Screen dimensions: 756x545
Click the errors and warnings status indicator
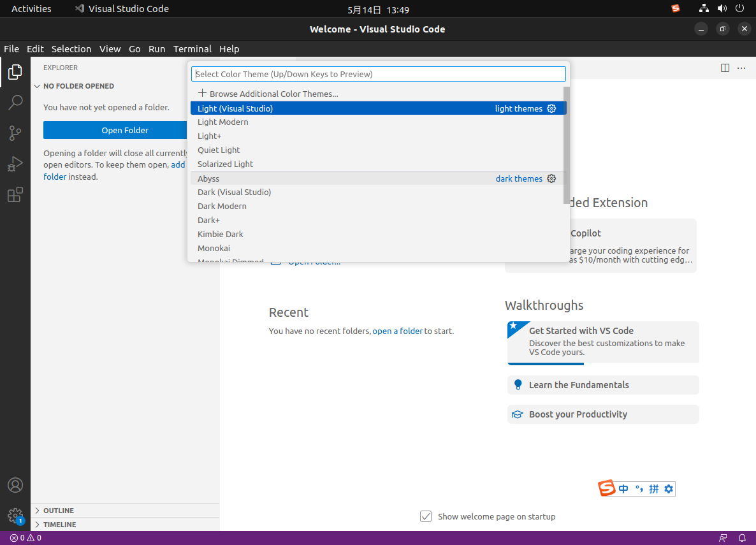25,538
